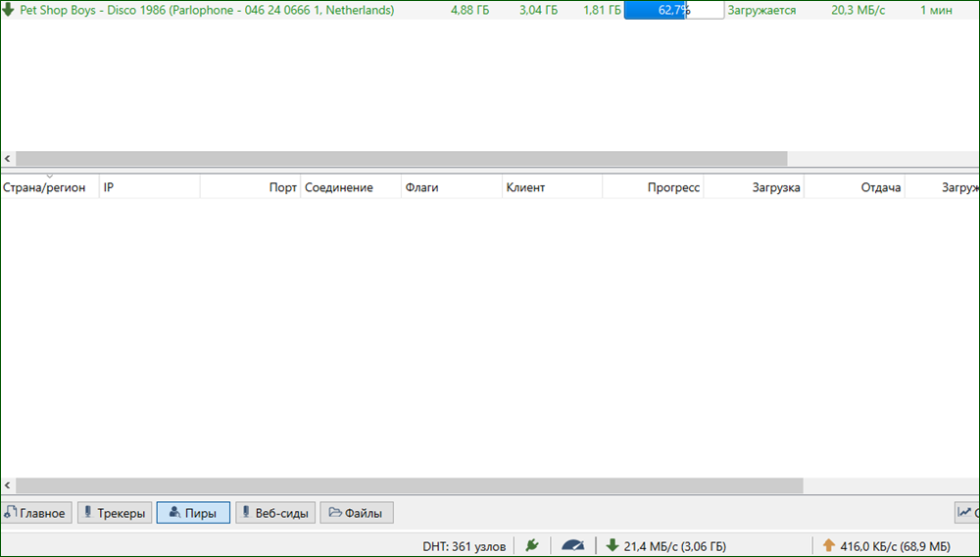Click the total size value 4,88 ГБ
The image size is (980, 557).
pos(470,10)
